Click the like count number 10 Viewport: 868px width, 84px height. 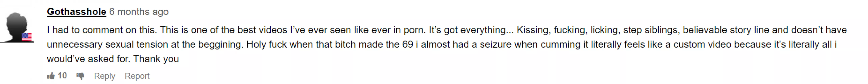(x=62, y=76)
